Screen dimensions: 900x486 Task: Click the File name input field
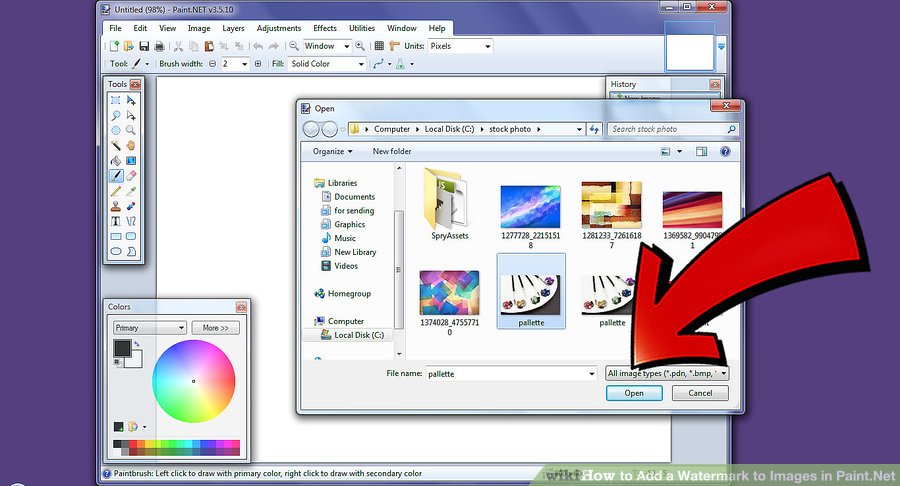[x=511, y=374]
